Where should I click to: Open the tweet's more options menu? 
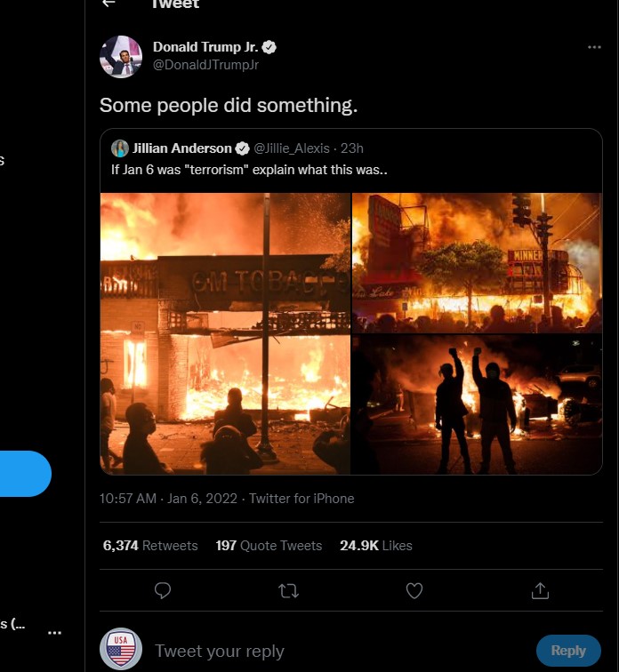594,47
